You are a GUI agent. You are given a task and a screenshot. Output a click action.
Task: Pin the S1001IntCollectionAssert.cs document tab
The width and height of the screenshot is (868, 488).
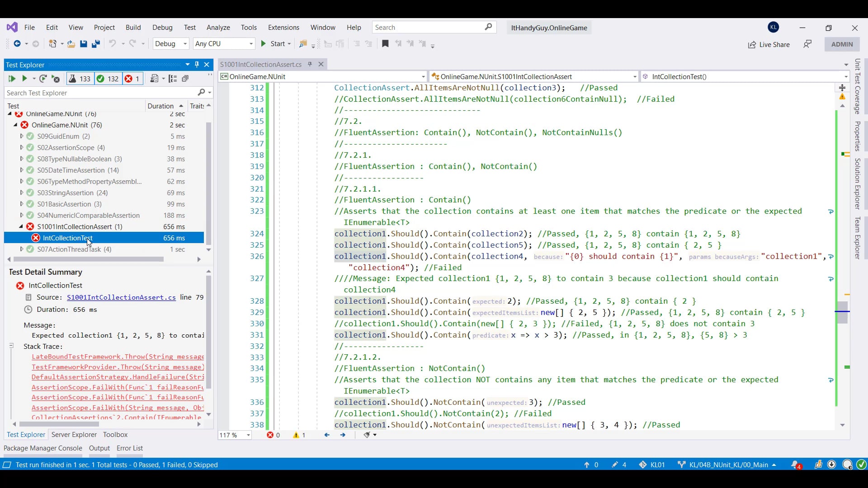coord(310,64)
